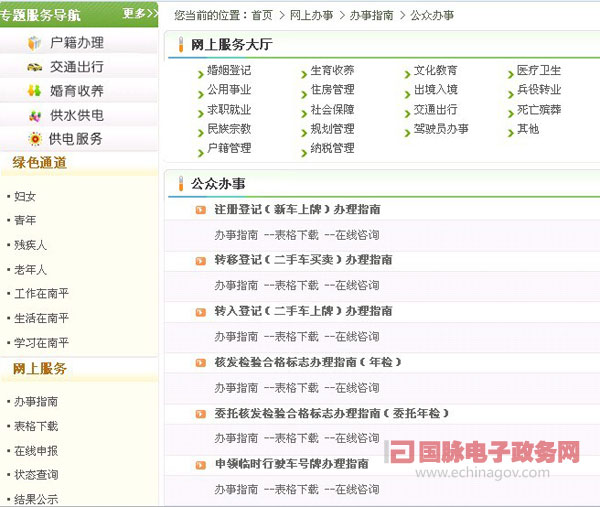Select 社会保障 in the service hall
Viewport: 600px width, 507px height.
332,110
